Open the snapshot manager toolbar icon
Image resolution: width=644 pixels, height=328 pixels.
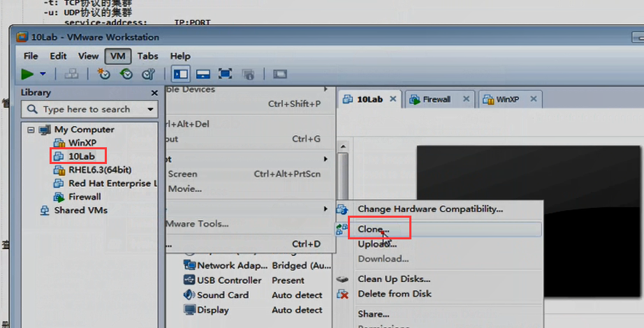tap(148, 74)
